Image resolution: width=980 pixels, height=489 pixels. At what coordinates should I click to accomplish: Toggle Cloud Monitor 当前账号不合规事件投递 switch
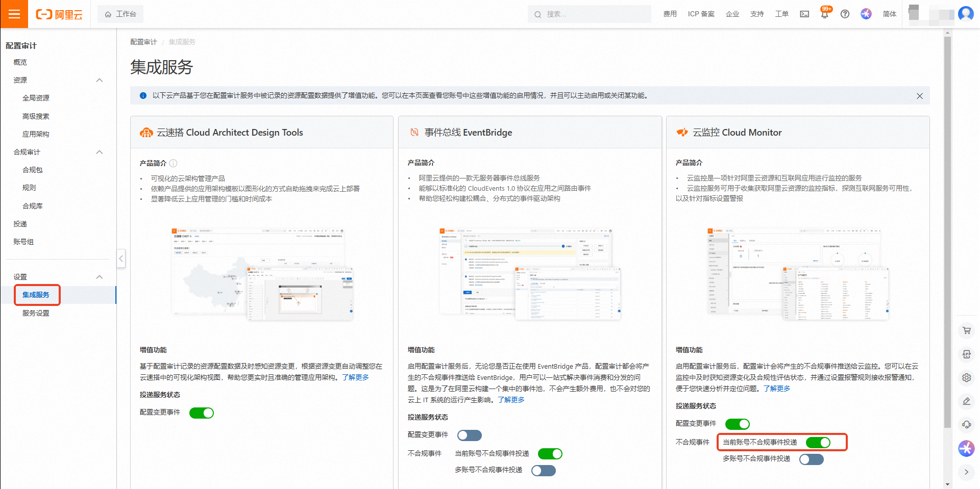pyautogui.click(x=818, y=443)
